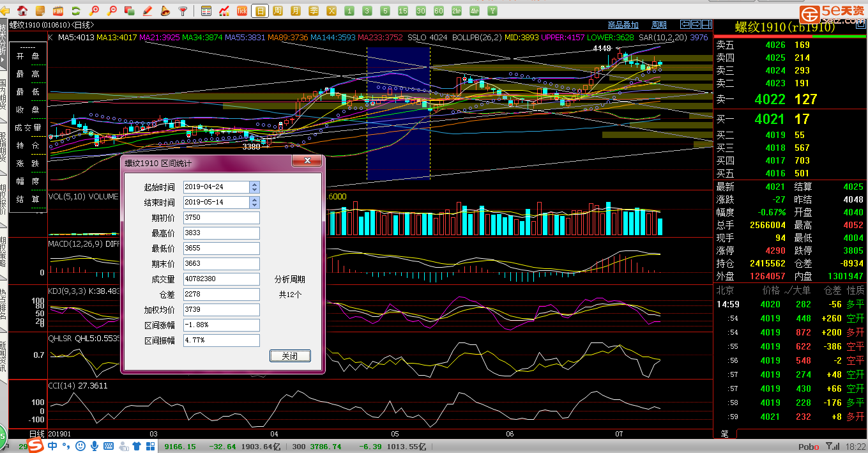This screenshot has width=868, height=453.
Task: Click the 结束时间 date field
Action: [x=217, y=203]
